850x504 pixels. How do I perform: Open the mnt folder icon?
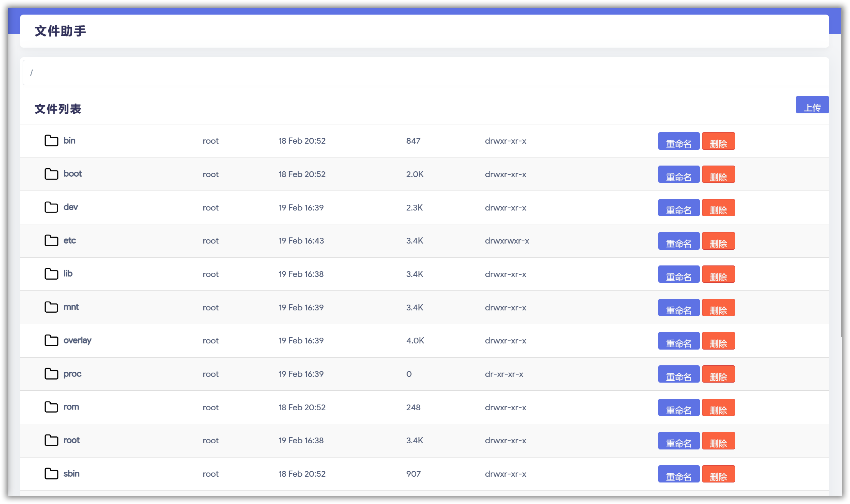51,307
